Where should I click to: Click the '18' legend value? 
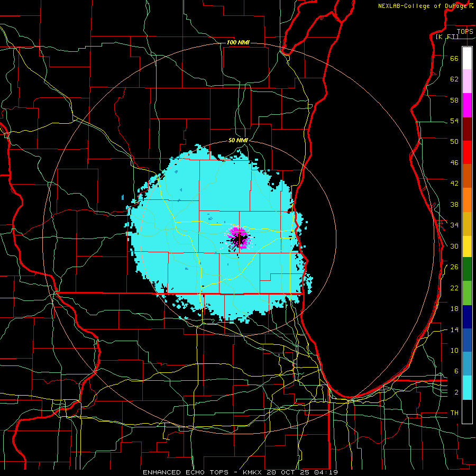(454, 309)
